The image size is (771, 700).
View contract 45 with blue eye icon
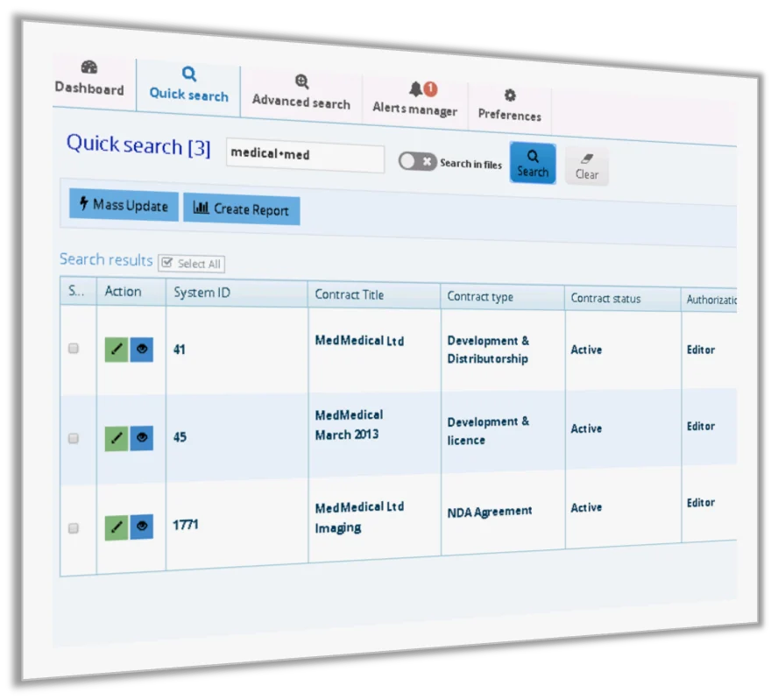coord(142,438)
